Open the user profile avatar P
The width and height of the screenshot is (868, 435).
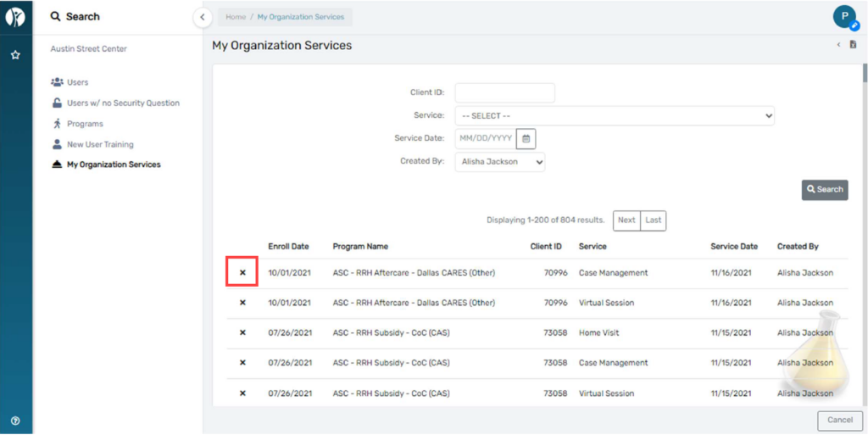pos(845,17)
